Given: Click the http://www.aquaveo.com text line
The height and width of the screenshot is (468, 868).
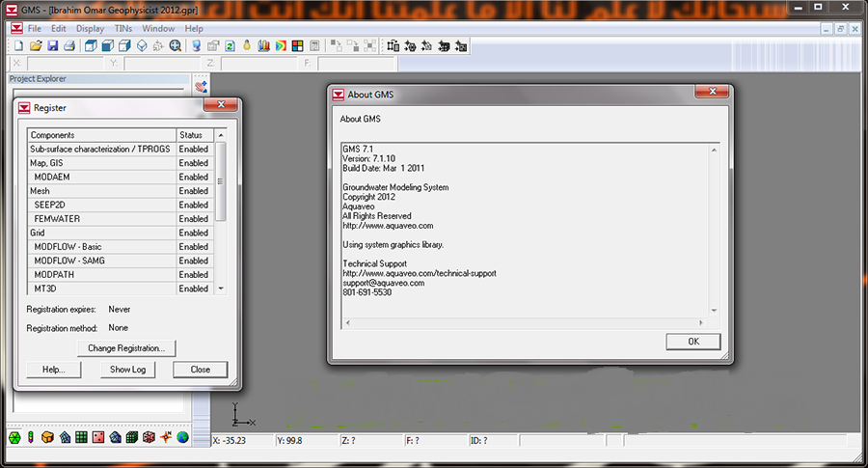Looking at the screenshot, I should coord(388,226).
